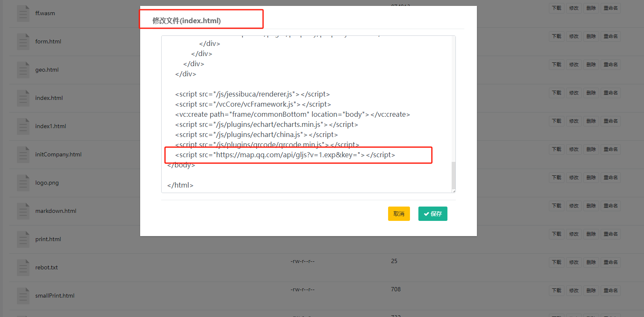
Task: Click the file icon beside geo.html
Action: [23, 70]
